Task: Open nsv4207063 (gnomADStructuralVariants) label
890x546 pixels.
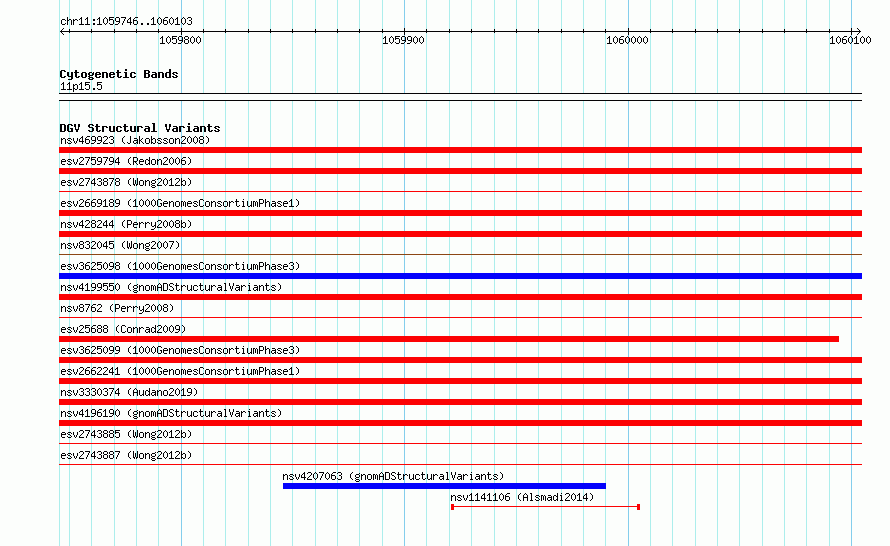Action: click(x=393, y=476)
